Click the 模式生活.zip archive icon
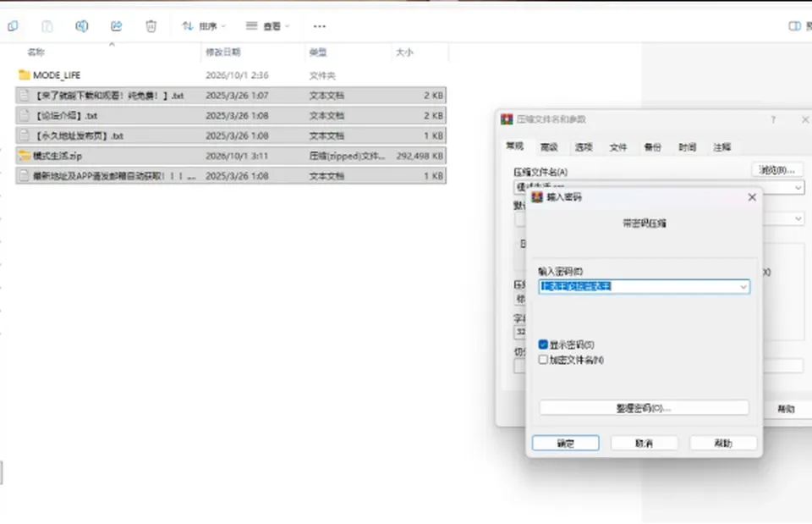 [24, 156]
